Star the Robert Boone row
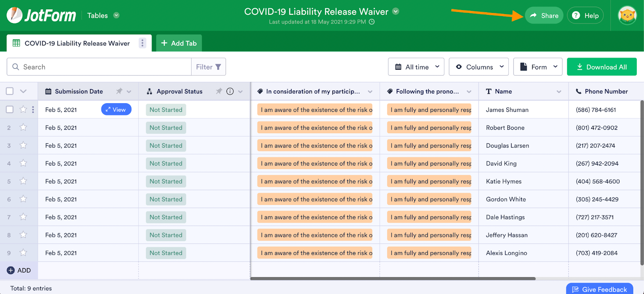Screen dimensions: 644x294 pyautogui.click(x=23, y=128)
